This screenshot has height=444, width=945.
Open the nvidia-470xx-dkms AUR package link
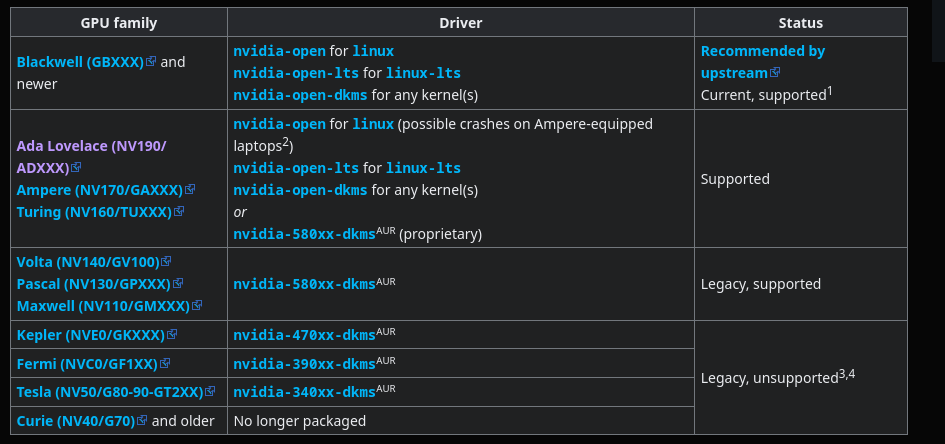pyautogui.click(x=304, y=335)
